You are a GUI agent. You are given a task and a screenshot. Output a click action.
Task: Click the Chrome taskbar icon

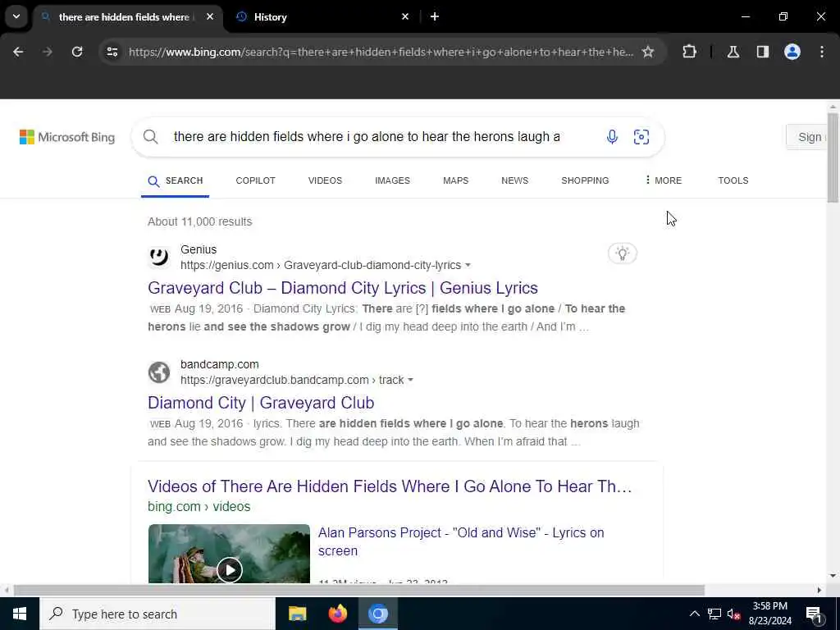[x=377, y=614]
